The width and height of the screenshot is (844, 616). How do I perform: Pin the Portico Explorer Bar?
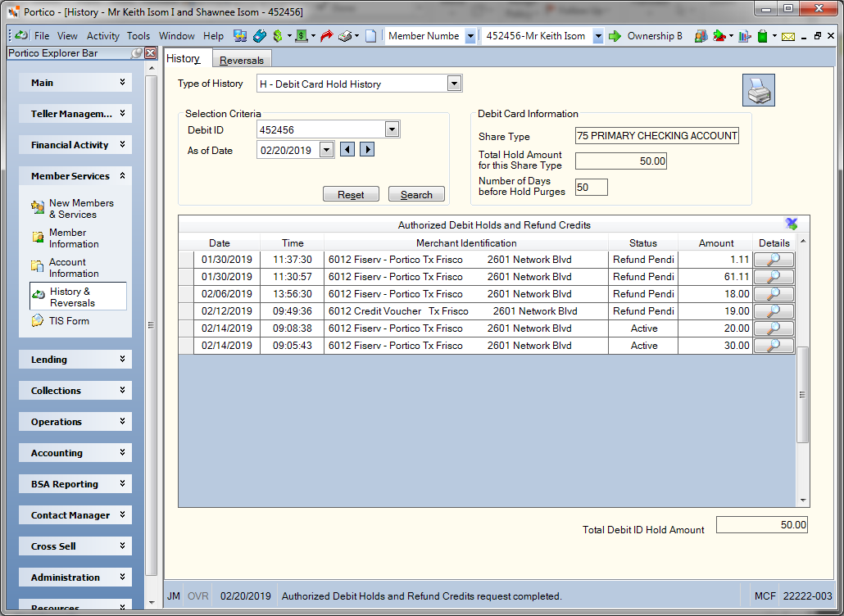point(138,52)
